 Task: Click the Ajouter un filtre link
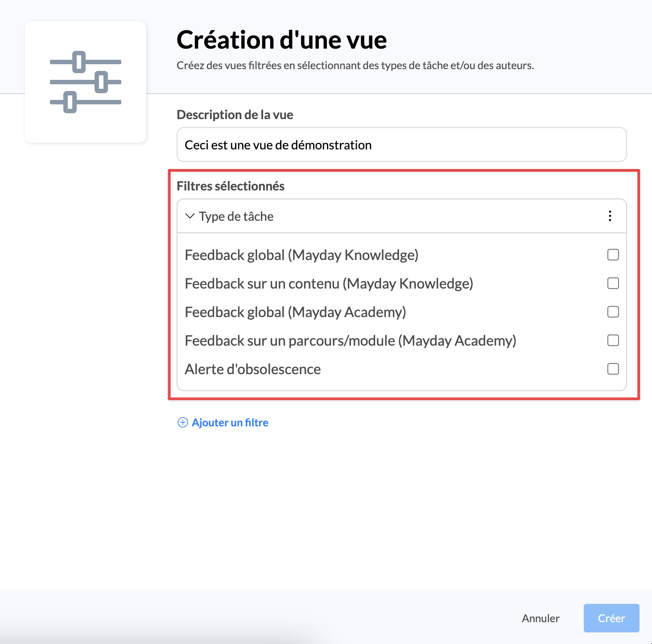pos(230,422)
